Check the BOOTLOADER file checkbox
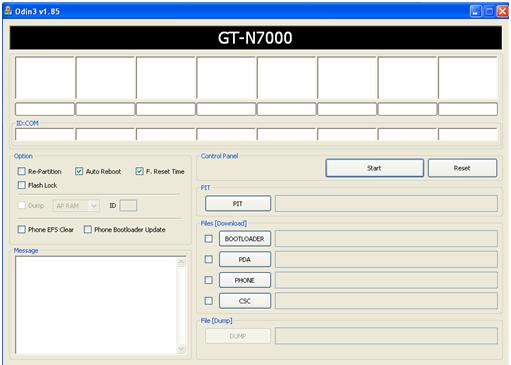Image resolution: width=511 pixels, height=365 pixels. (209, 239)
